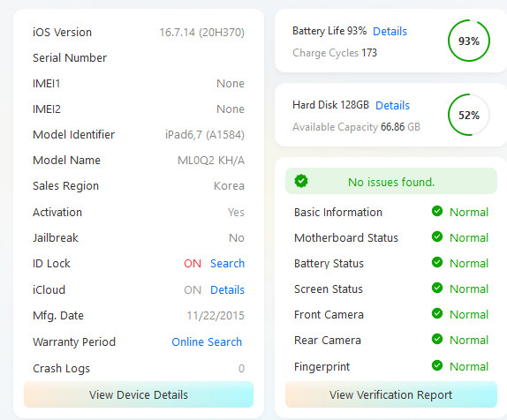The width and height of the screenshot is (507, 420).
Task: Click the No issues found banner
Action: (391, 181)
